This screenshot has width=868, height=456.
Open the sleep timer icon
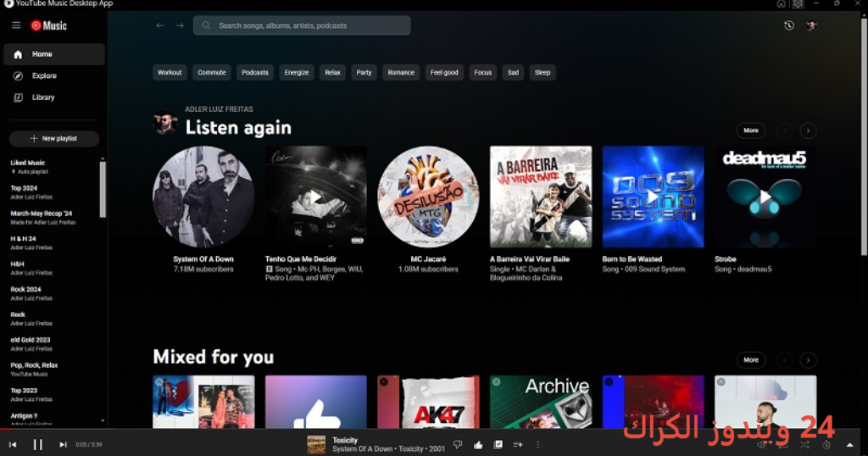click(826, 444)
